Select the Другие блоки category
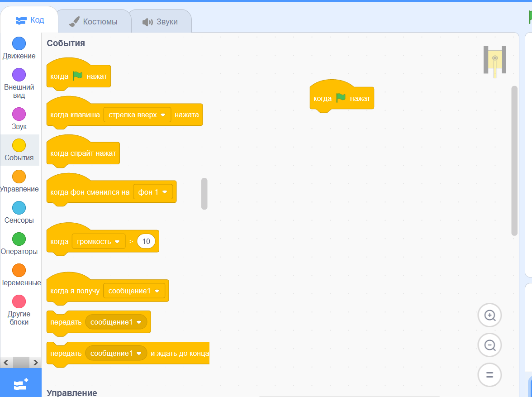This screenshot has width=532, height=397. (x=19, y=311)
